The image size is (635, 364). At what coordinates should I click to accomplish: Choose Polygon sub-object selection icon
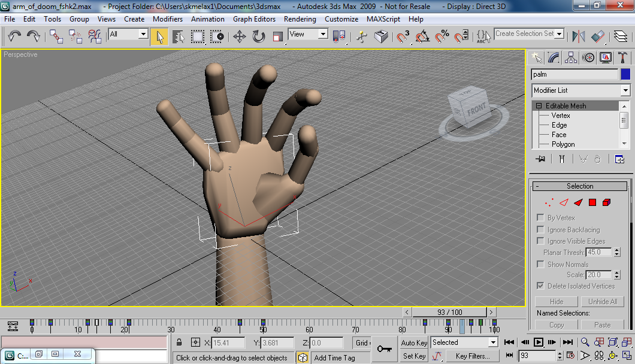point(592,203)
